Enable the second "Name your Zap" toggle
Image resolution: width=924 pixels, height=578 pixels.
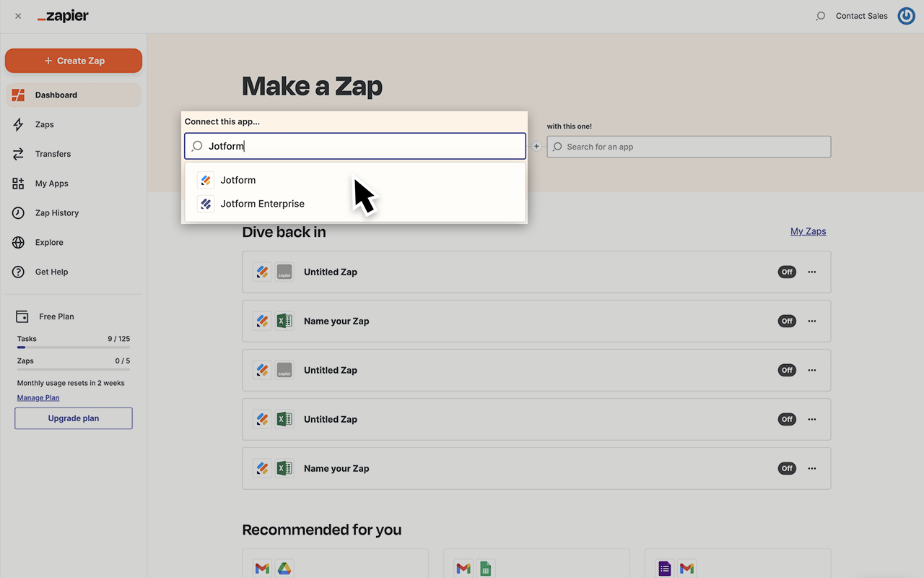pos(786,468)
